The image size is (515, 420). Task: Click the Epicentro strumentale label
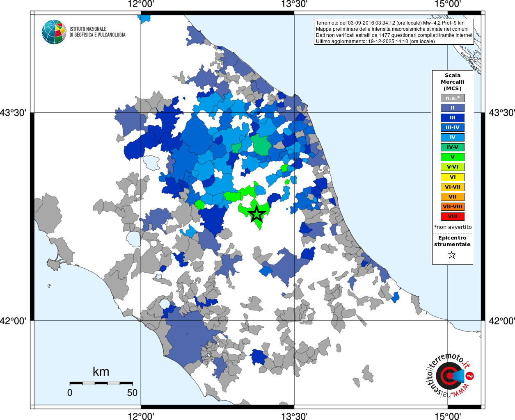tap(452, 241)
